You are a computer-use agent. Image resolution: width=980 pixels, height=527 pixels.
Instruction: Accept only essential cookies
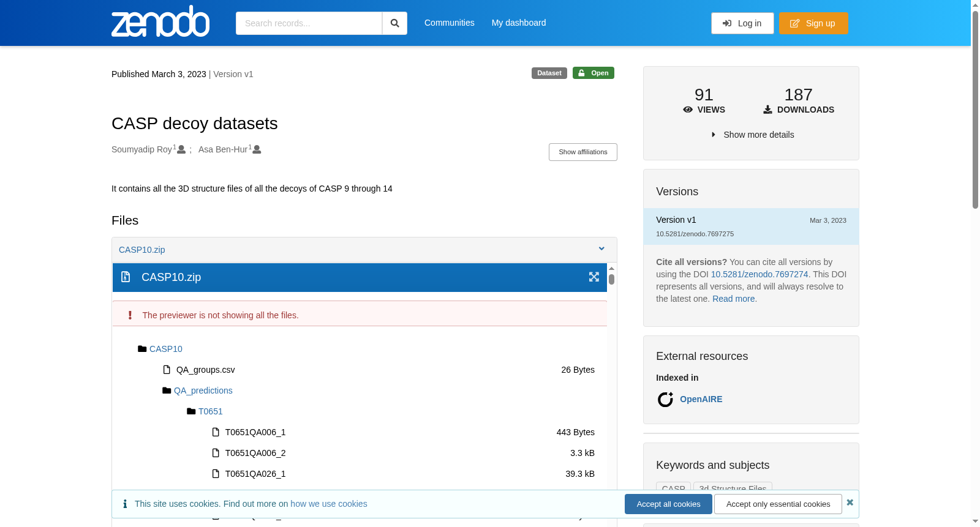point(778,504)
